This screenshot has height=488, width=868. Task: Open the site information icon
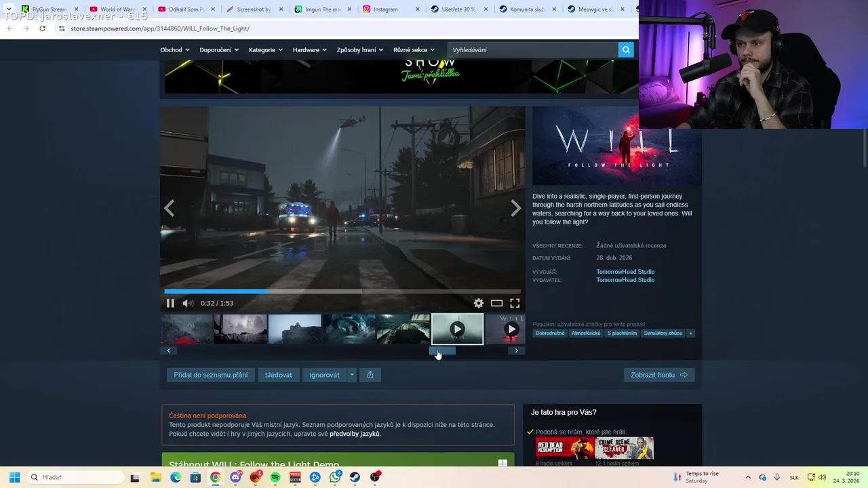[61, 28]
